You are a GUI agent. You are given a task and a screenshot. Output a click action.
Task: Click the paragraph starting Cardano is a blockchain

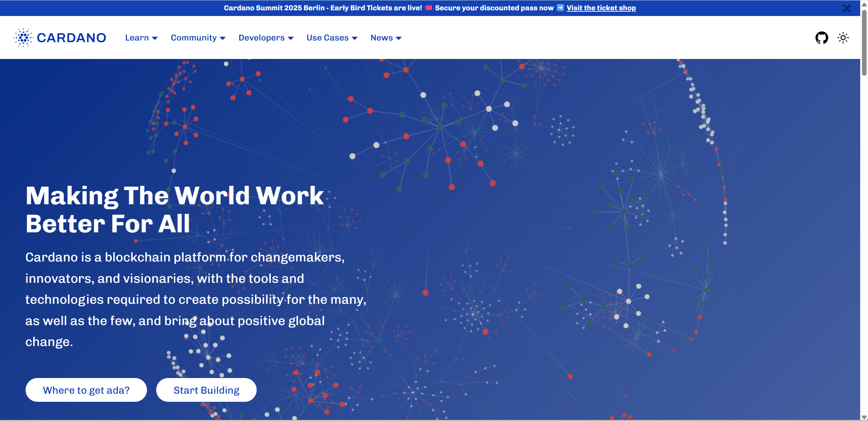pos(196,299)
